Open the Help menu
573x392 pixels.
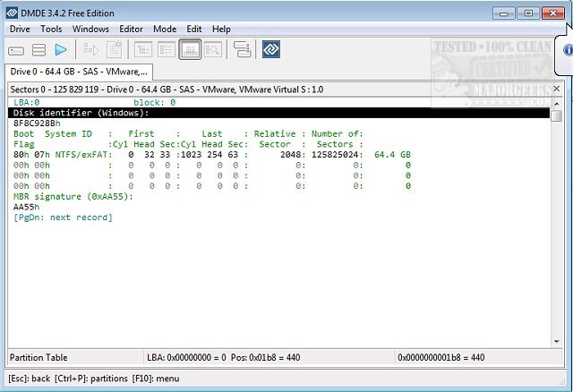coord(221,29)
